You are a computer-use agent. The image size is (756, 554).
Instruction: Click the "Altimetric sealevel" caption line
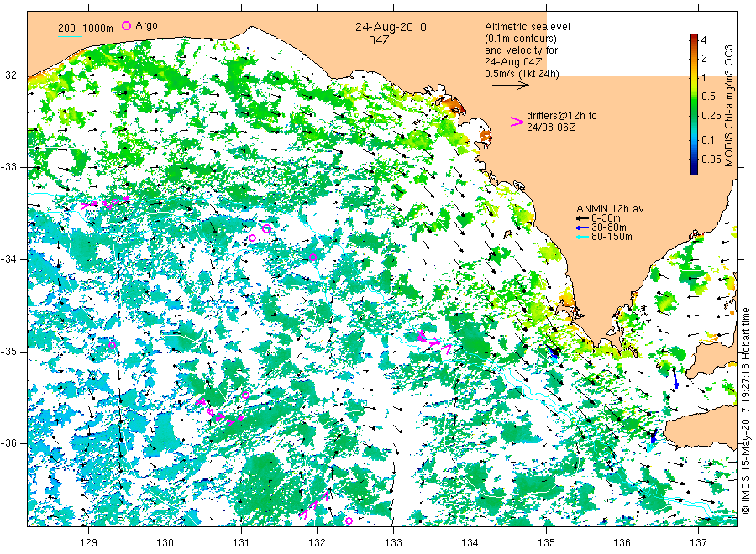pyautogui.click(x=527, y=27)
